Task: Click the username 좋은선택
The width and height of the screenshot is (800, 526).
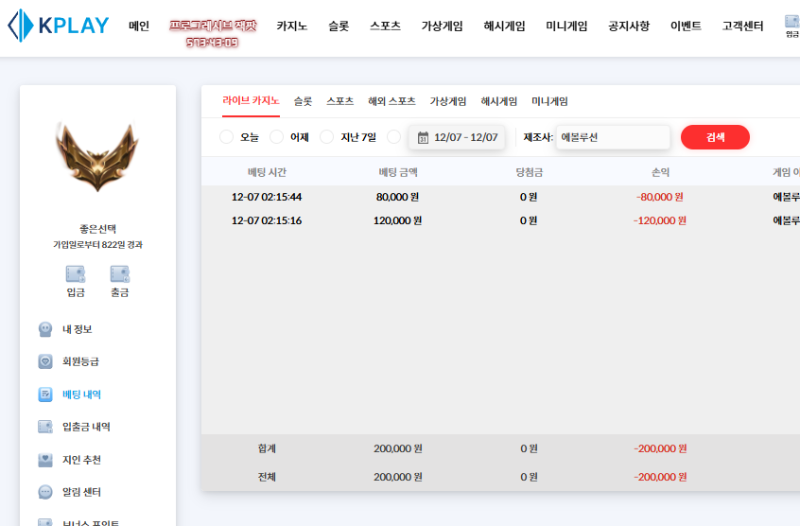Action: (98, 229)
